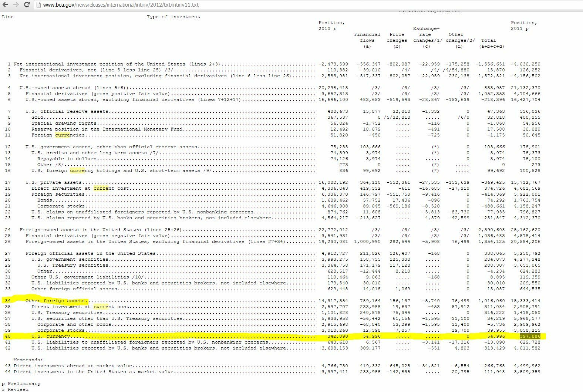Screen dimensions: 583x392
Task: Click value 400,355 in Gold row
Action: [530, 118]
